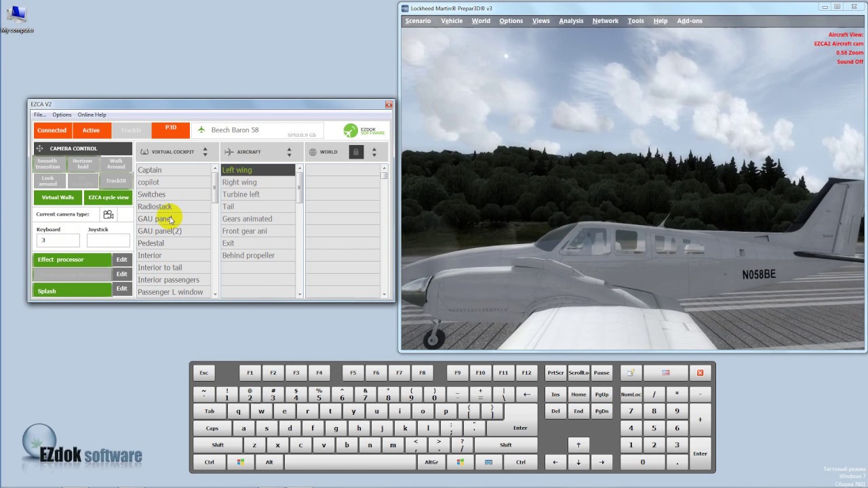Click the Joystick assignment input field
The height and width of the screenshot is (488, 868).
tap(108, 241)
